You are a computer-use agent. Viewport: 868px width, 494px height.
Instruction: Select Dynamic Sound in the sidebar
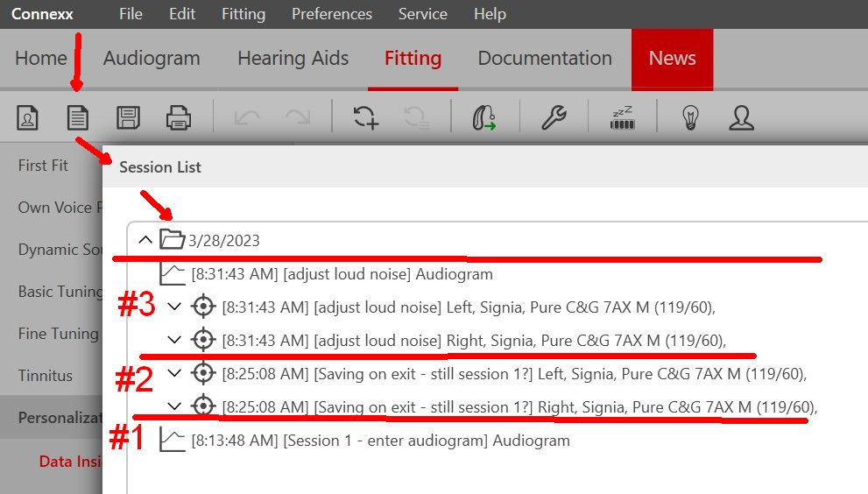coord(60,250)
